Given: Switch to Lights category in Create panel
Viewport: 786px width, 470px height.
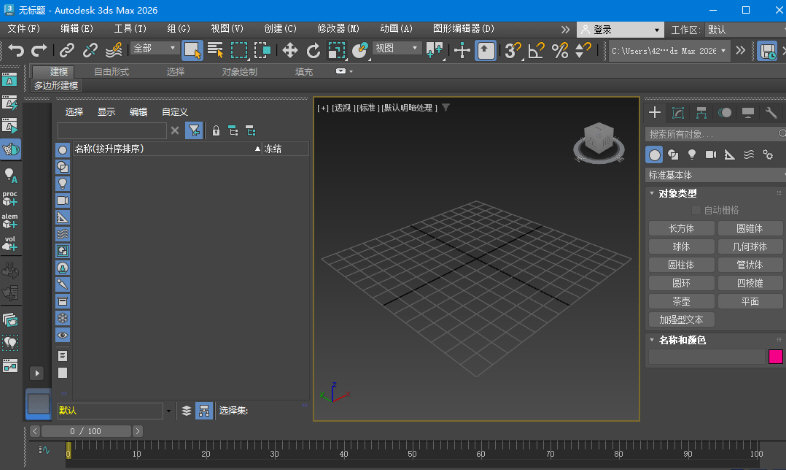Looking at the screenshot, I should click(691, 154).
